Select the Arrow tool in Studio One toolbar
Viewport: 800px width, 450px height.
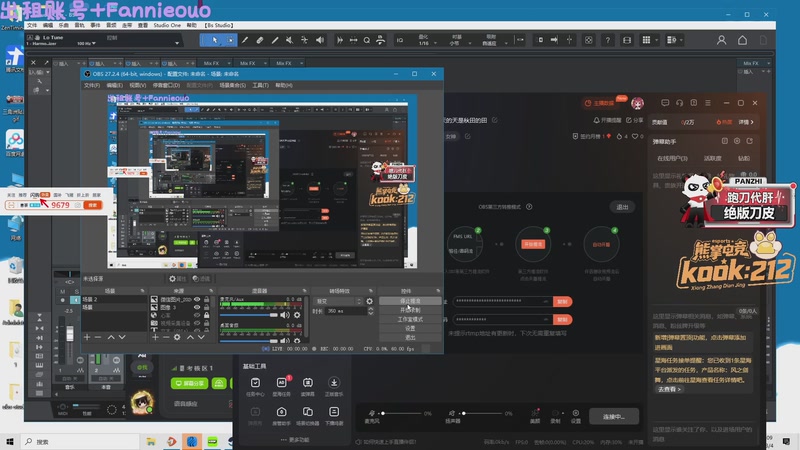(x=215, y=40)
